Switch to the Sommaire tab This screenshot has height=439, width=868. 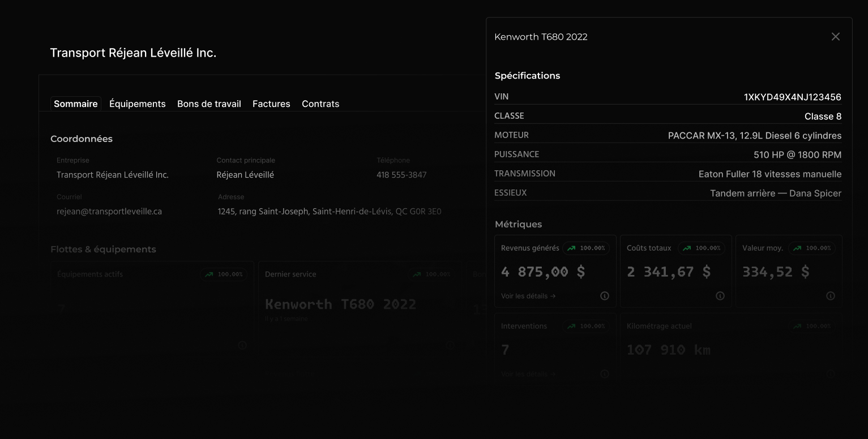click(x=76, y=104)
